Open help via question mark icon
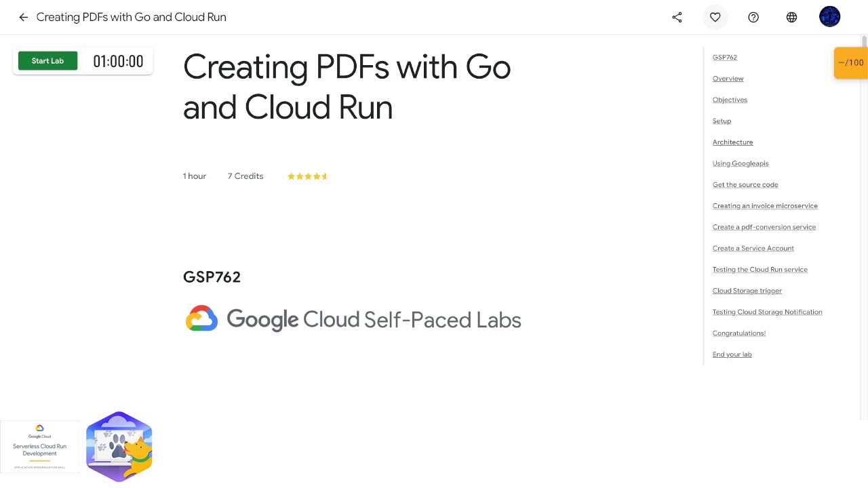 [x=753, y=18]
